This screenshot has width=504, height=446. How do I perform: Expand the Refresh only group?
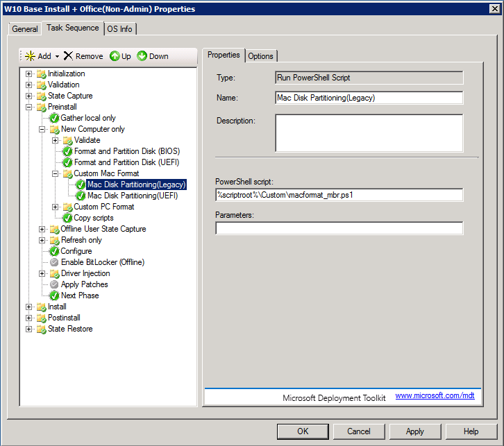42,241
